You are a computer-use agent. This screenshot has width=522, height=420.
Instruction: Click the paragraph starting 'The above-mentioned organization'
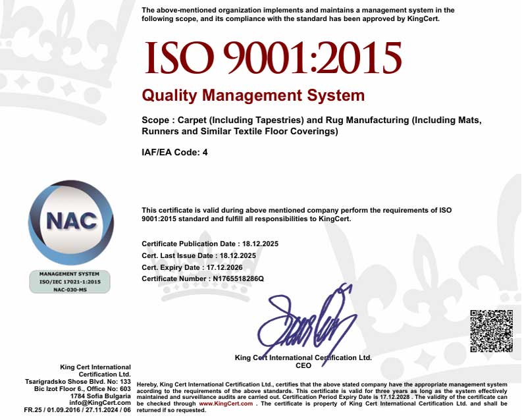point(298,14)
